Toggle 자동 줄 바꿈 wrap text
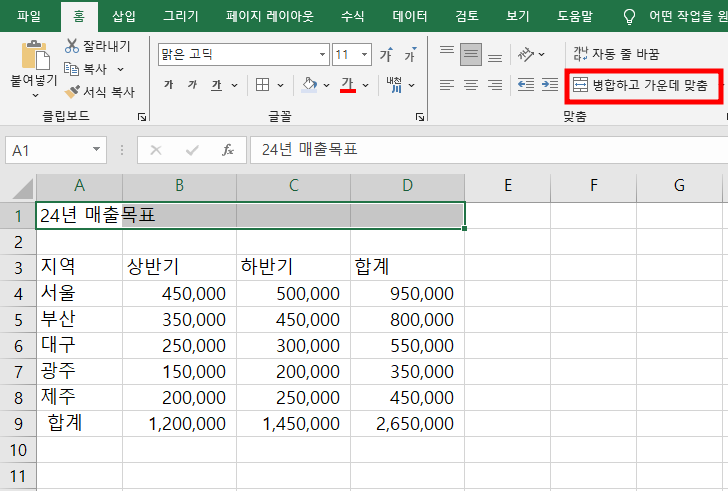Screen dimensions: 728x491 [616, 54]
